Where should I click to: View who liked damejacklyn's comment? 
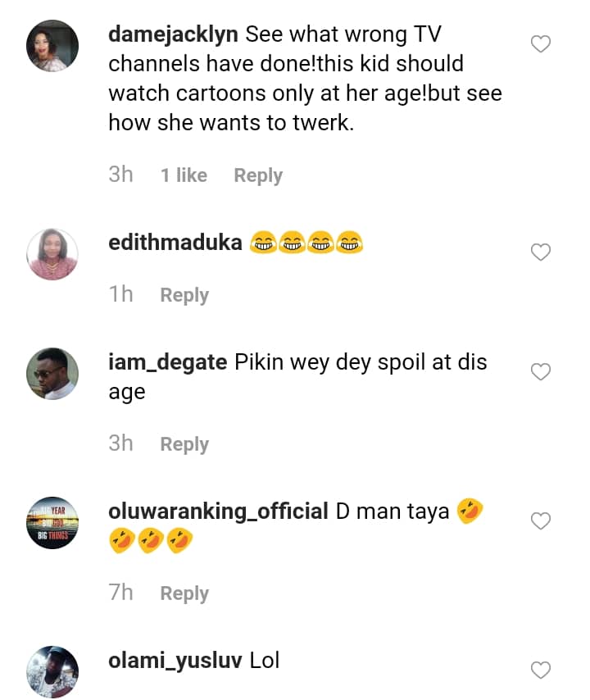(x=184, y=175)
